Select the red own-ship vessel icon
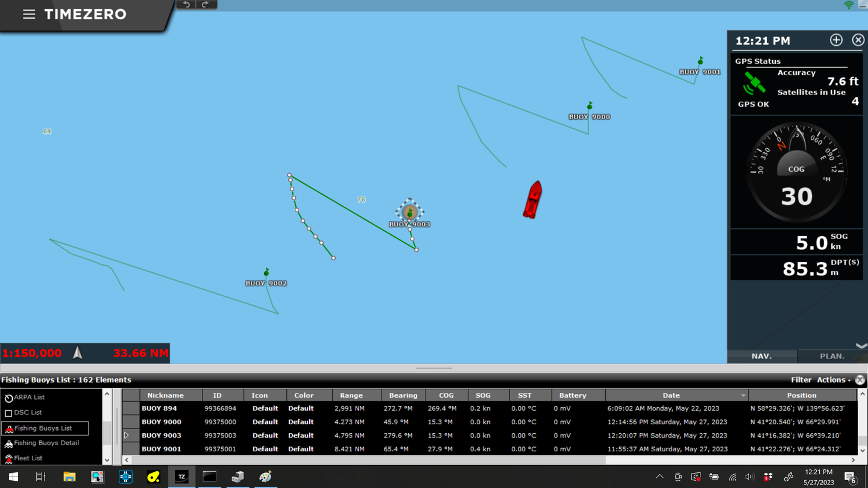868x488 pixels. [x=533, y=199]
